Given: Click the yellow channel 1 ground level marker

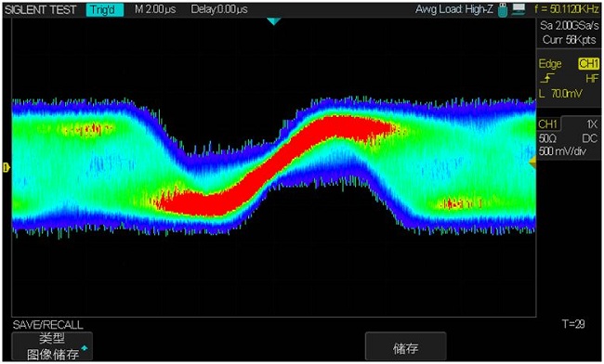Looking at the screenshot, I should point(6,167).
